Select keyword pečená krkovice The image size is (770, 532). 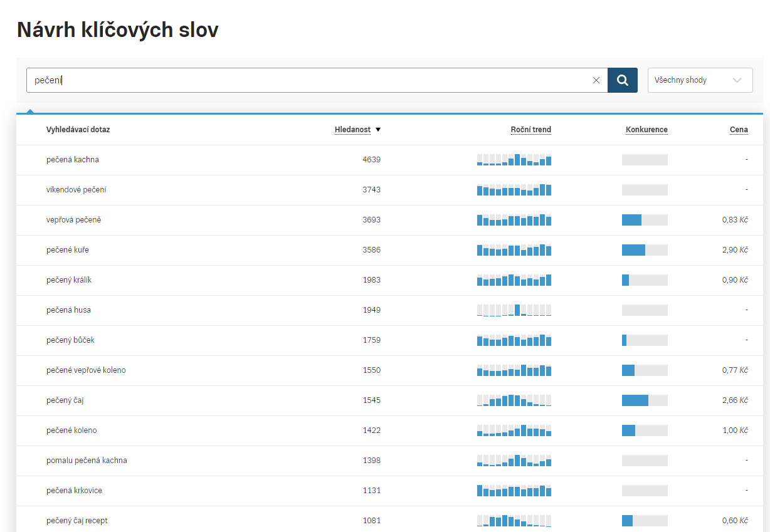point(74,491)
